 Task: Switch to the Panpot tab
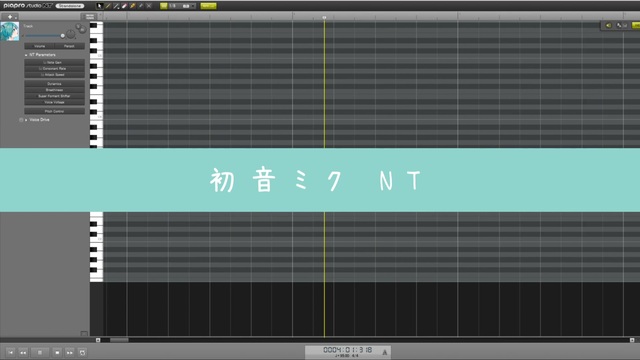coord(69,46)
